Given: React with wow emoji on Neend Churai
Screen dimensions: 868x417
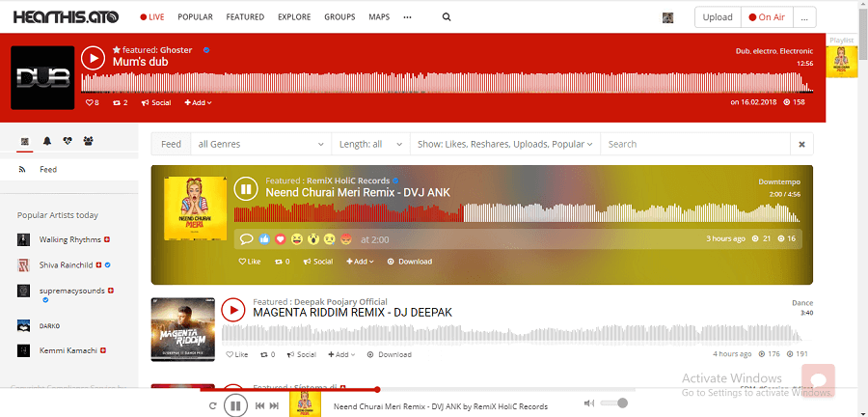Looking at the screenshot, I should click(313, 239).
